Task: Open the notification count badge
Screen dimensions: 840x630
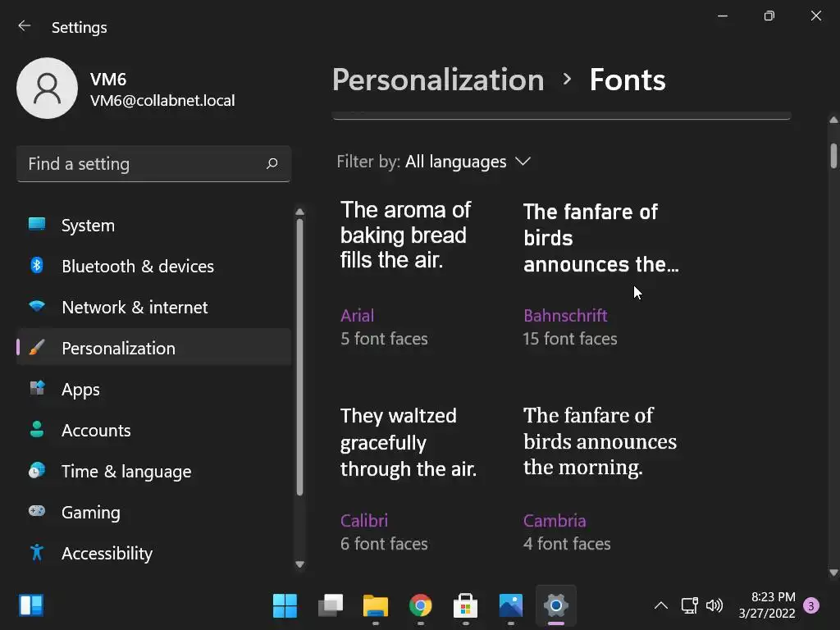Action: [811, 606]
